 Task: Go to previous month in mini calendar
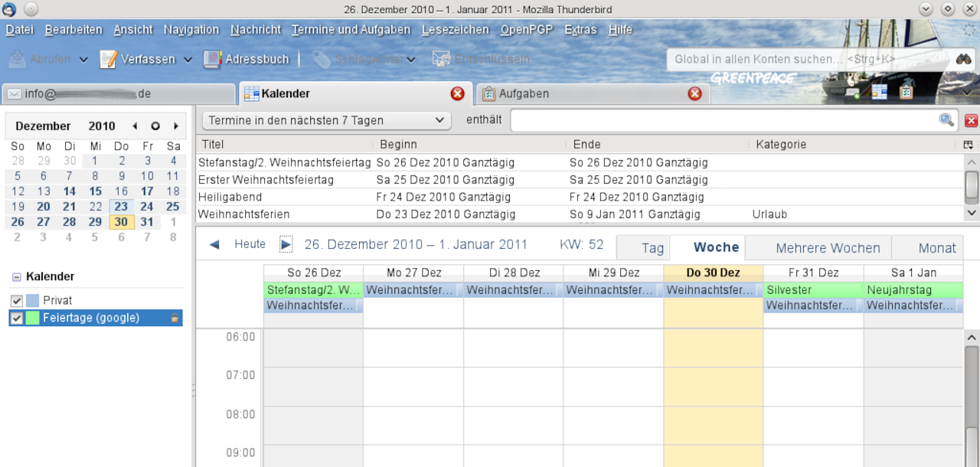(x=135, y=126)
